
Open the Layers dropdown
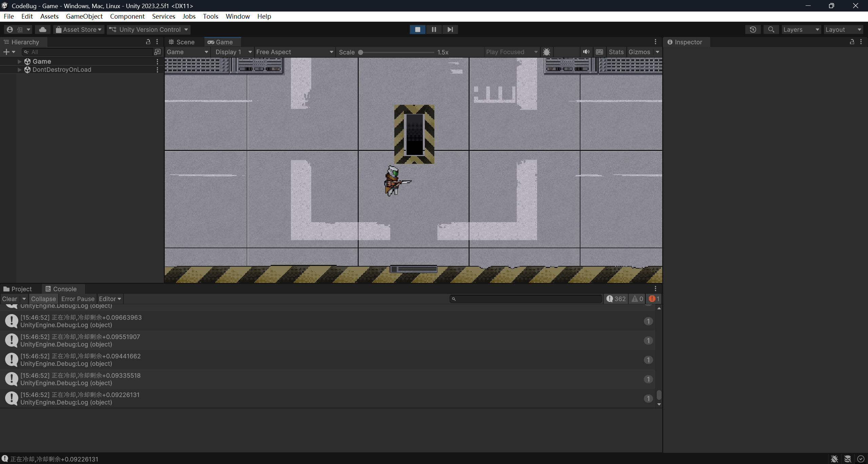801,30
